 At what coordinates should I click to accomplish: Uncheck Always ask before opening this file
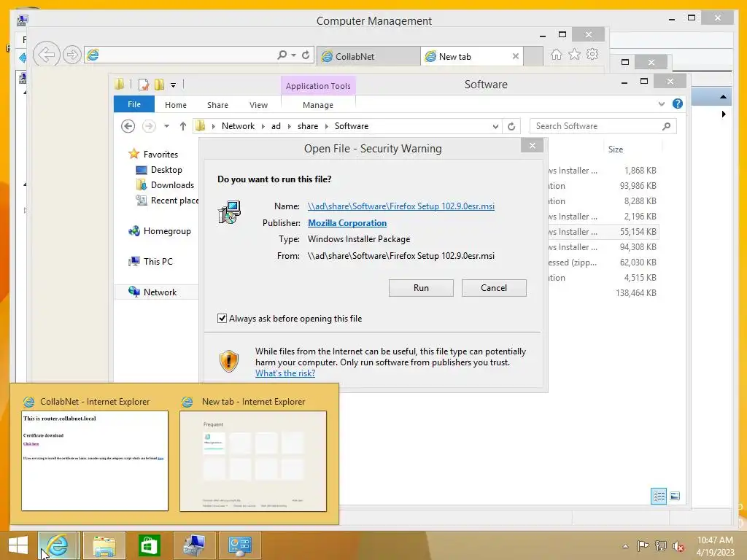point(222,318)
